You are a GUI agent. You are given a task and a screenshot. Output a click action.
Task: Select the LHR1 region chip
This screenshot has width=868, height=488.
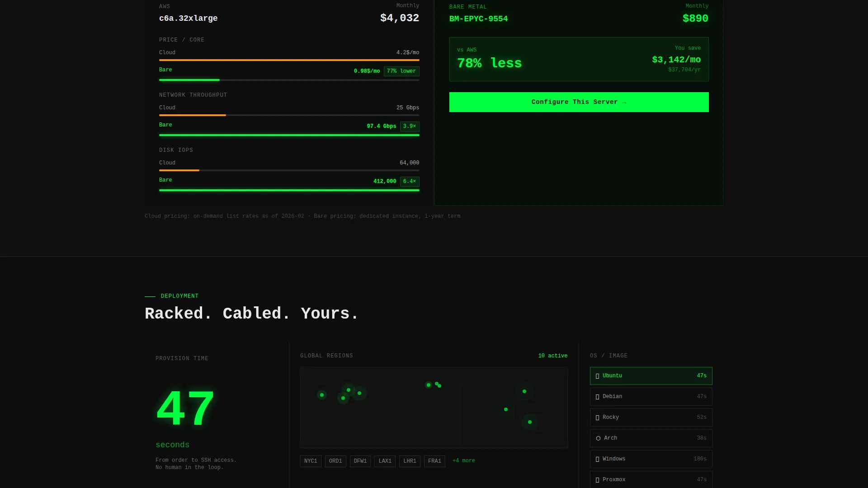(410, 461)
